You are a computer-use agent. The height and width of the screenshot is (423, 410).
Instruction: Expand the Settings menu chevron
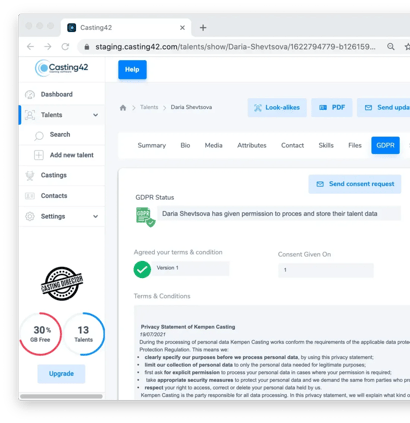click(x=96, y=216)
